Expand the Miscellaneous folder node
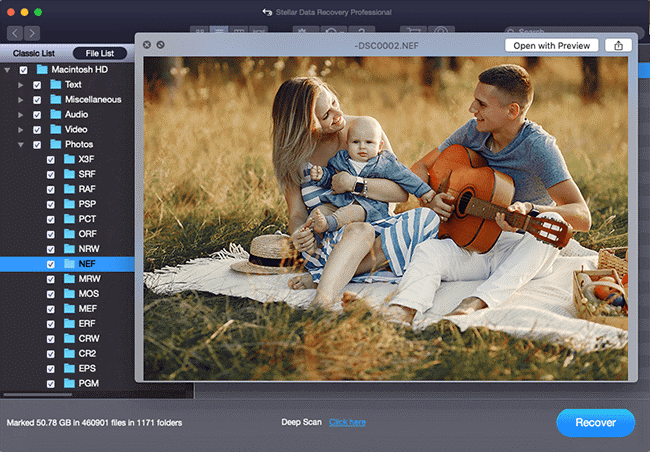 [x=20, y=100]
